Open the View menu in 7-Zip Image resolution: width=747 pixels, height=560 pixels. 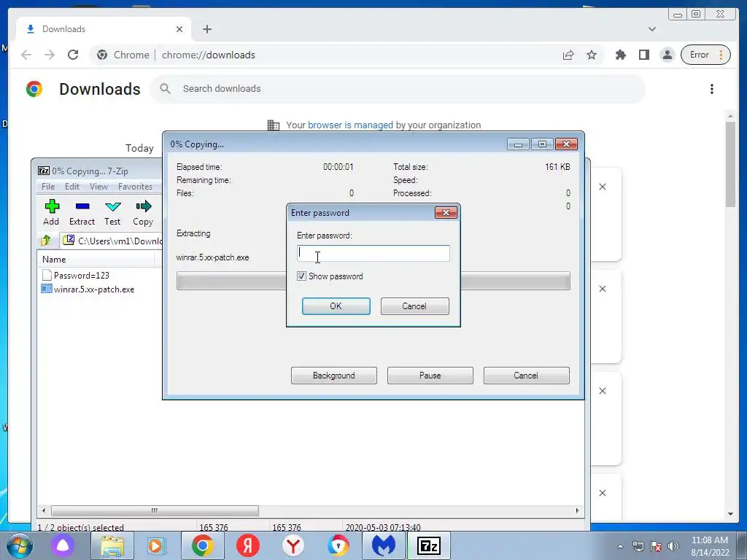(x=98, y=187)
